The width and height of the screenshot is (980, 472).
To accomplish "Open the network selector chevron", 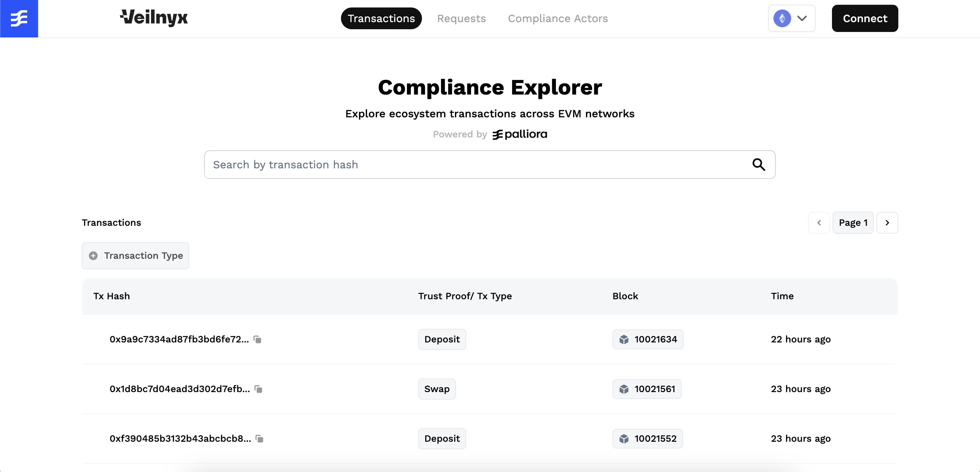I will click(x=802, y=18).
